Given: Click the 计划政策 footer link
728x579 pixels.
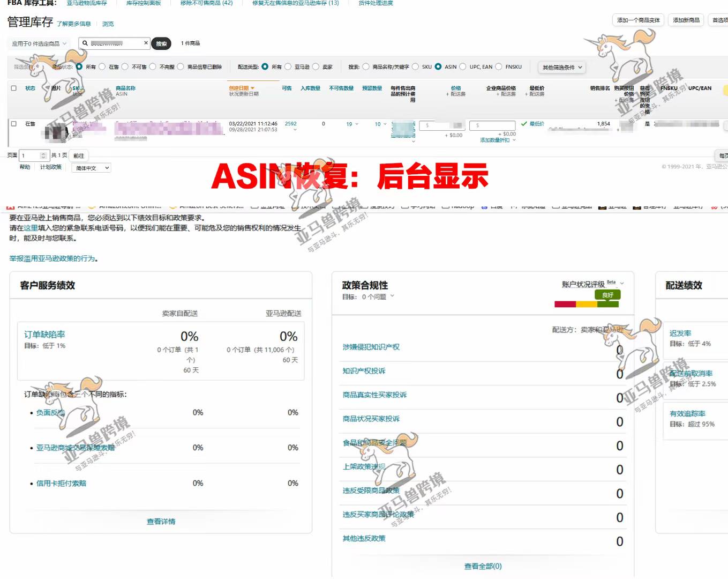Looking at the screenshot, I should tap(51, 167).
